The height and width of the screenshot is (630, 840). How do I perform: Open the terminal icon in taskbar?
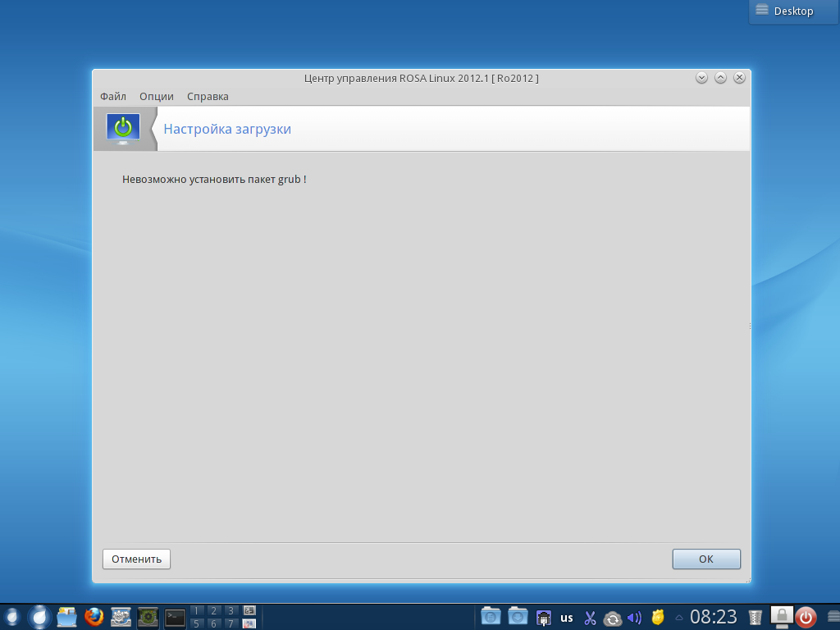(175, 618)
